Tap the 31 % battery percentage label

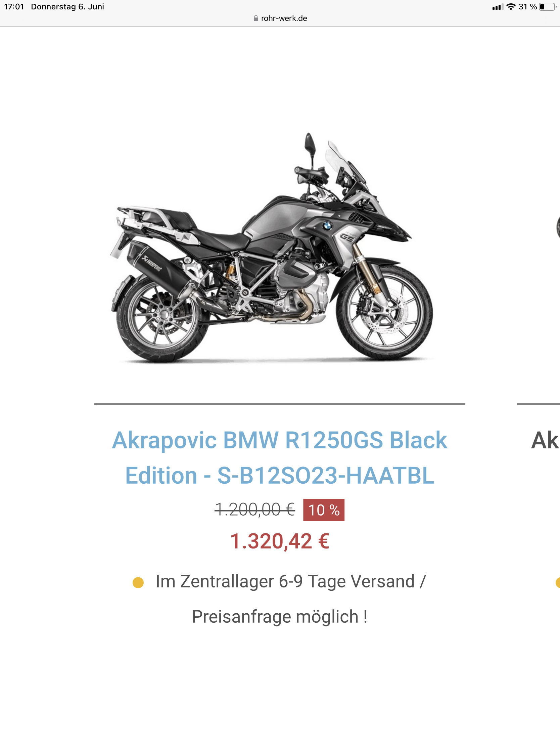click(x=527, y=7)
